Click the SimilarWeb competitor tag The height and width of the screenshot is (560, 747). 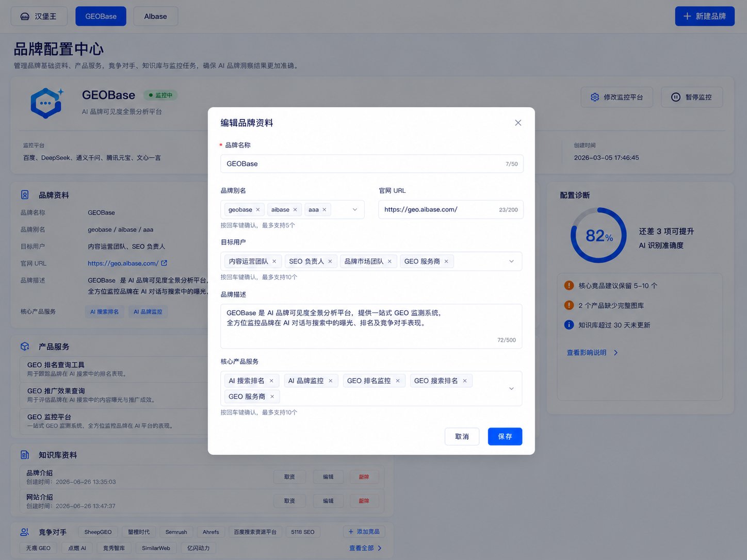156,548
